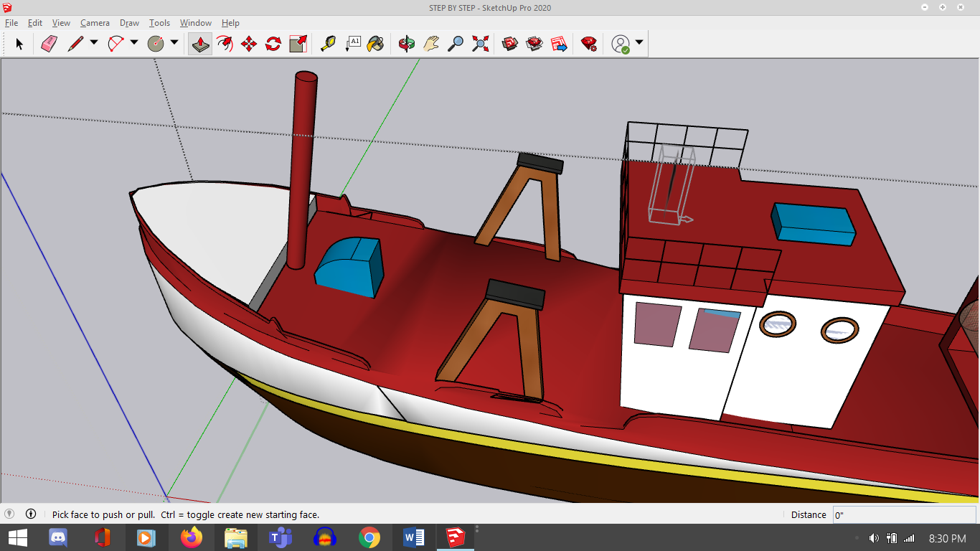This screenshot has height=551, width=980.
Task: Open the Windows Start menu
Action: pos(18,537)
